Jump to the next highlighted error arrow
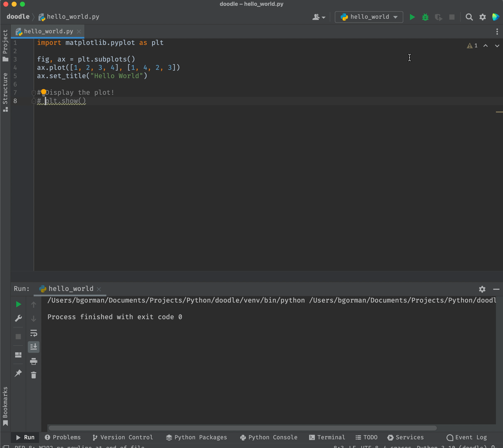This screenshot has width=503, height=448. [497, 46]
